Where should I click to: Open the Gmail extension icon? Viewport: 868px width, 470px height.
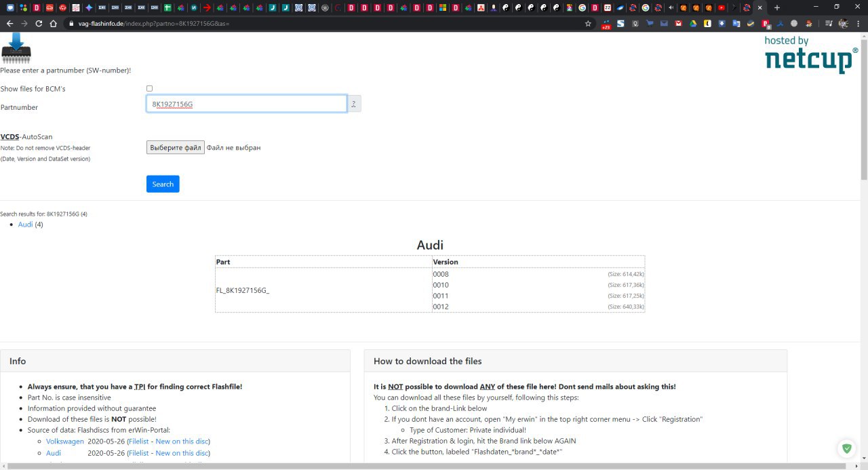coord(679,23)
